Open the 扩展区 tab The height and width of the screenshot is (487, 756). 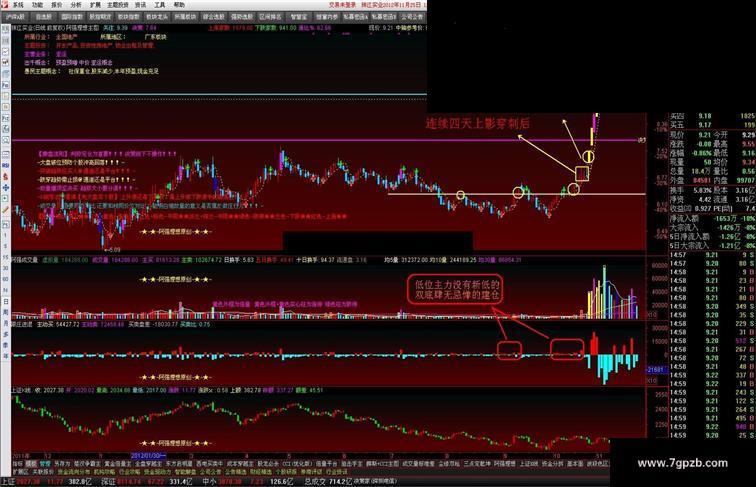point(21,472)
